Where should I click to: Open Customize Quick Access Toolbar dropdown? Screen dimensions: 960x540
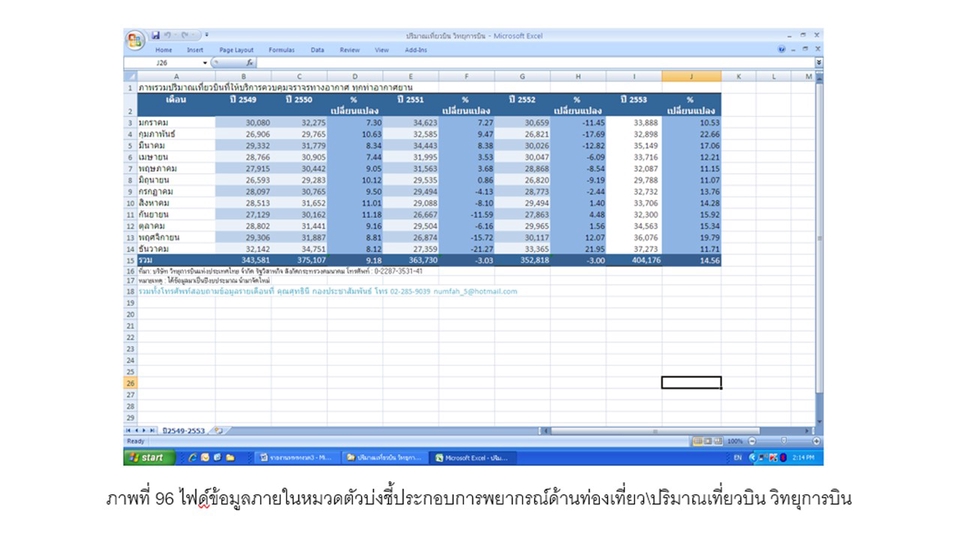point(206,36)
